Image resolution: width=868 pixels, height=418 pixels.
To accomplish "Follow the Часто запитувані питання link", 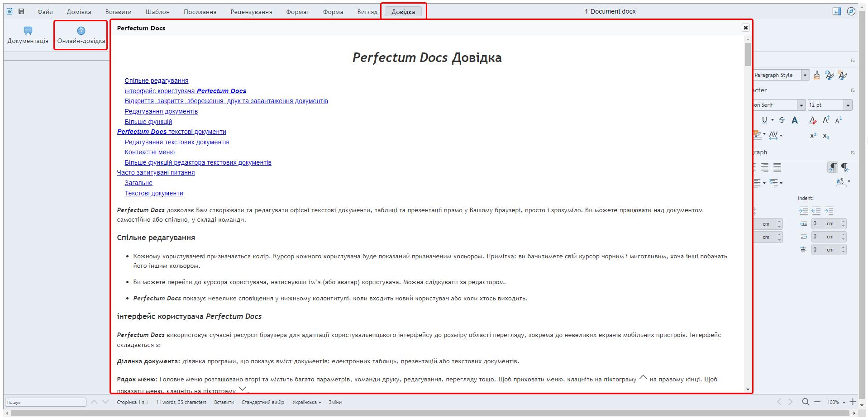I will click(156, 172).
